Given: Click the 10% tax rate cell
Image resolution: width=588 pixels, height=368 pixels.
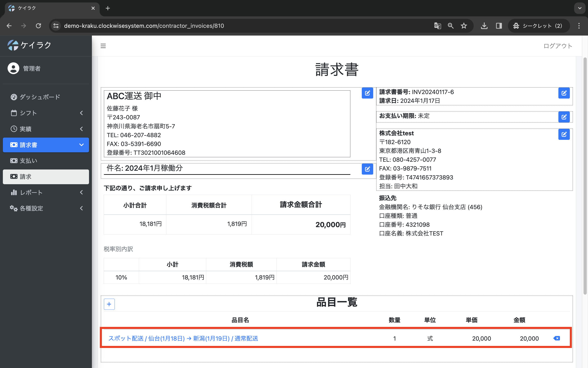Looking at the screenshot, I should click(x=121, y=277).
